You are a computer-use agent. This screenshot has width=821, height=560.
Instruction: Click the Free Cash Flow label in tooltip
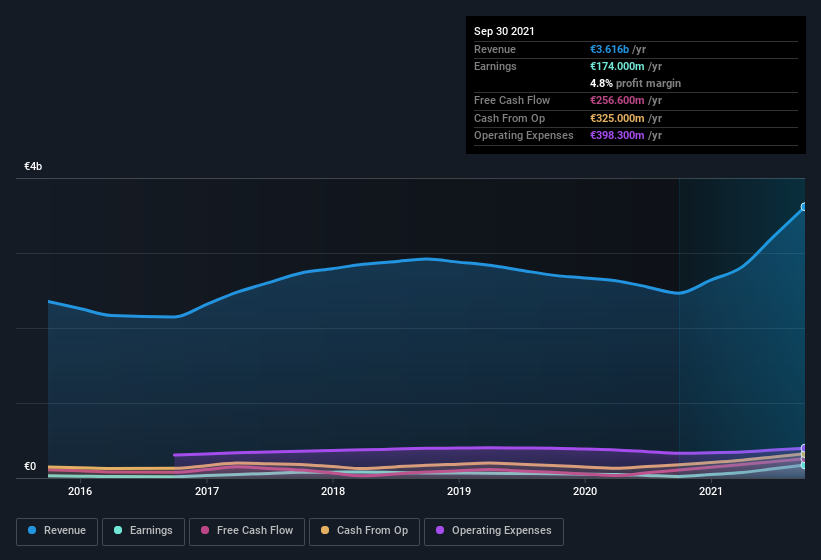tap(512, 100)
